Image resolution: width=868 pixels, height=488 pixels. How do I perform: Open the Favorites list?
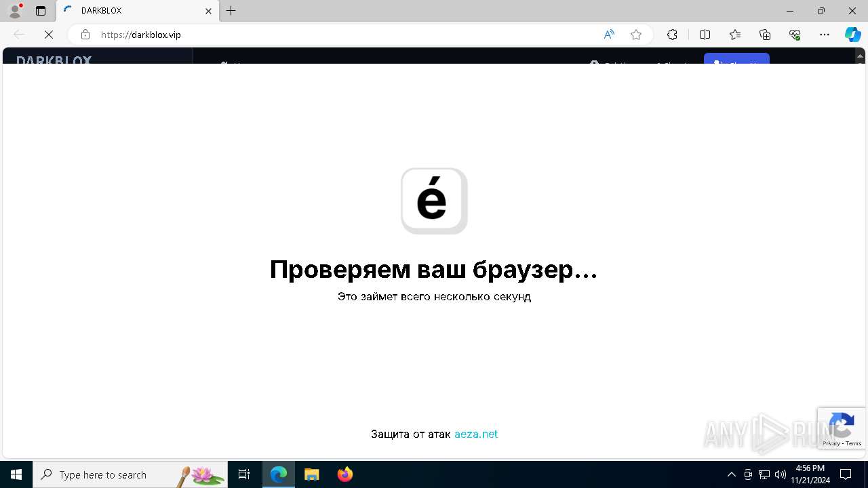coord(735,35)
